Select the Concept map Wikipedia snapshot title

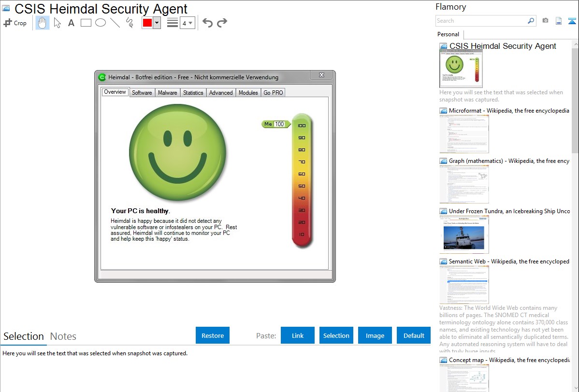click(509, 360)
